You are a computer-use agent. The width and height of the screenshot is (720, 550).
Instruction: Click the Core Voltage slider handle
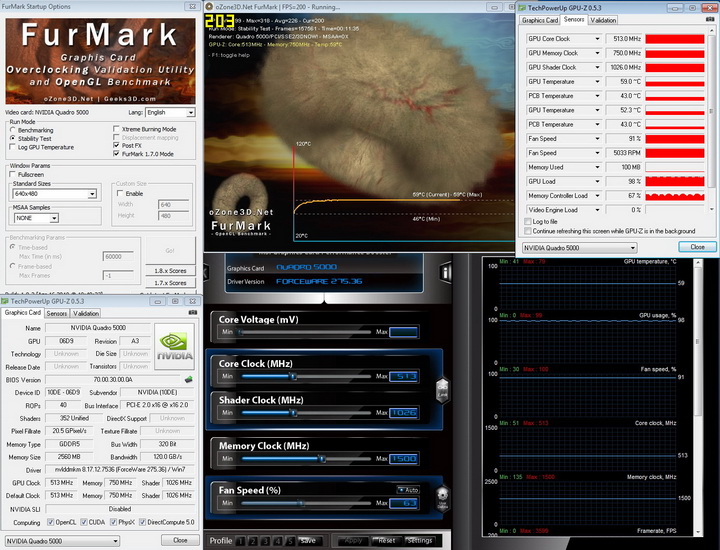(240, 332)
